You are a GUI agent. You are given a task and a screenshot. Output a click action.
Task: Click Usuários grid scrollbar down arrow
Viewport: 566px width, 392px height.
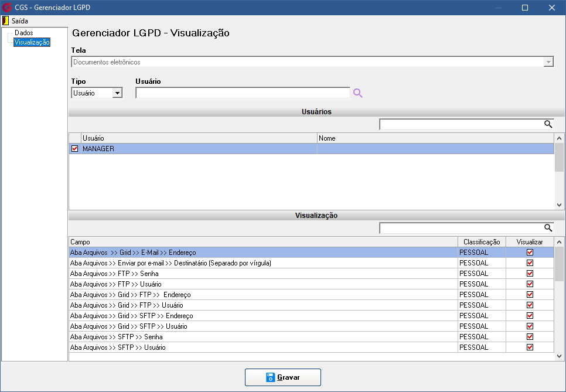tap(559, 205)
